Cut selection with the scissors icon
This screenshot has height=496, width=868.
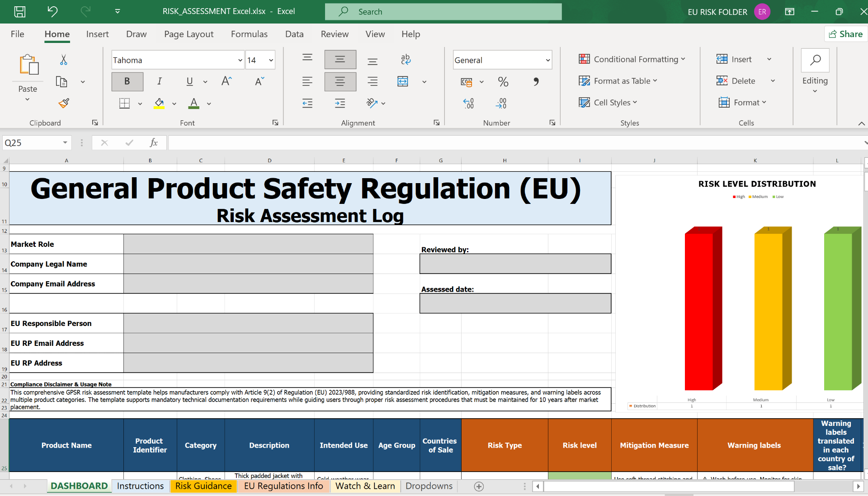[63, 60]
